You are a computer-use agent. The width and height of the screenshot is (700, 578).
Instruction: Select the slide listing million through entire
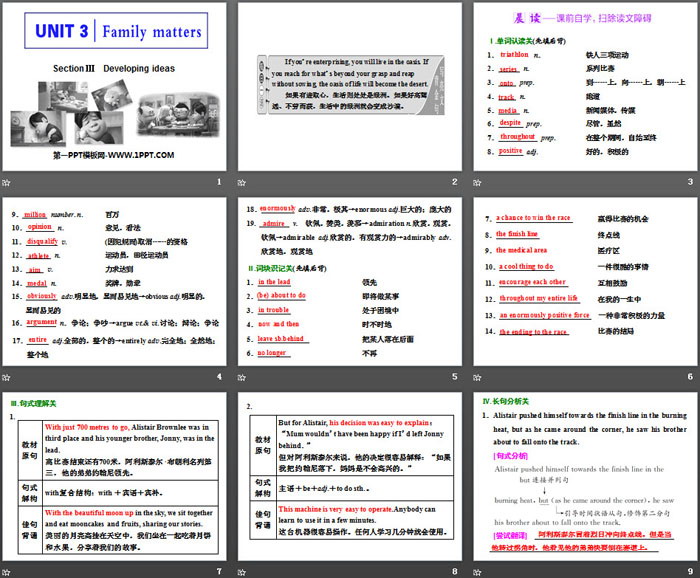(x=115, y=282)
